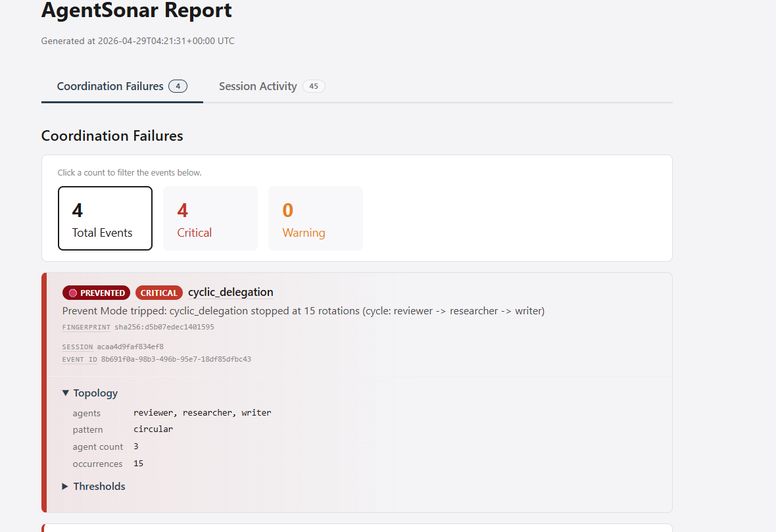This screenshot has width=776, height=532.
Task: Click the status dot inside the PREVENTED badge
Action: 72,293
